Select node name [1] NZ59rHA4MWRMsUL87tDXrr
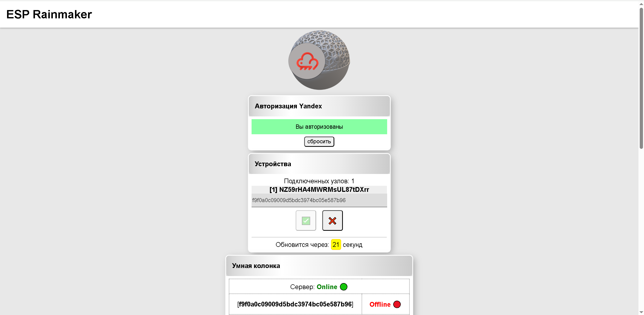The width and height of the screenshot is (644, 315). click(319, 190)
